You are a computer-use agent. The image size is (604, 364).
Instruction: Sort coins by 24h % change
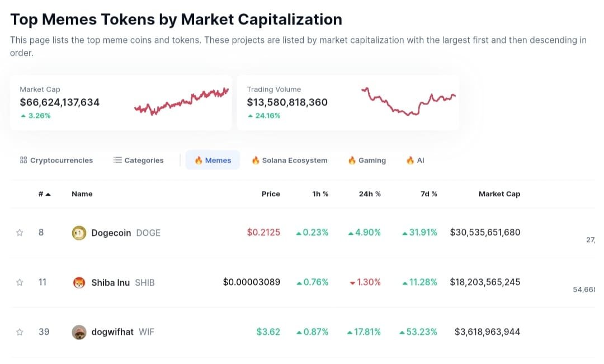pyautogui.click(x=370, y=194)
